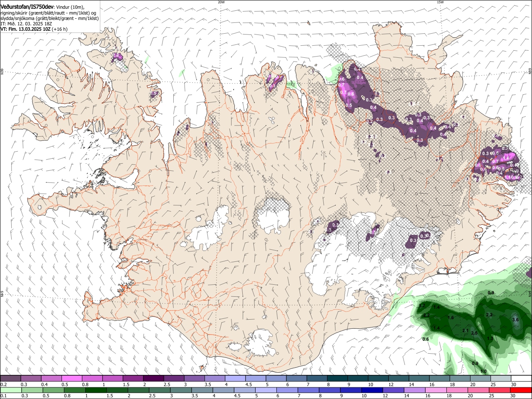Click the snow scale swatch labelled 0.2

pos(10,379)
